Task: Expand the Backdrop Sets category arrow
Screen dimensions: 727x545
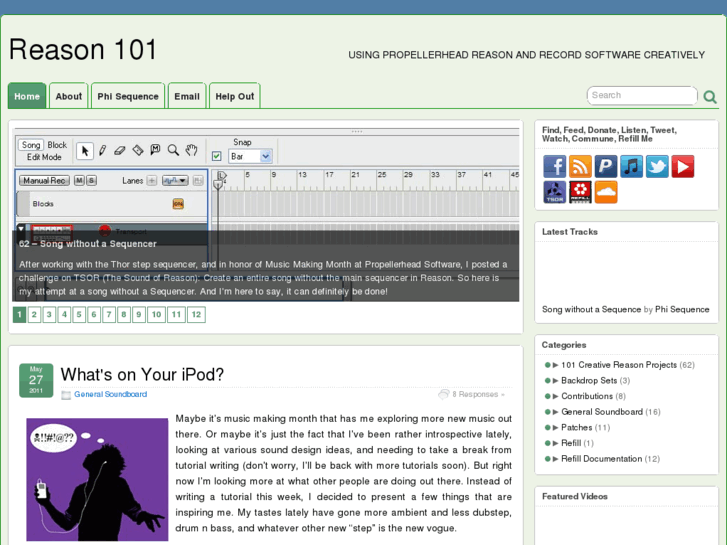Action: coord(555,381)
